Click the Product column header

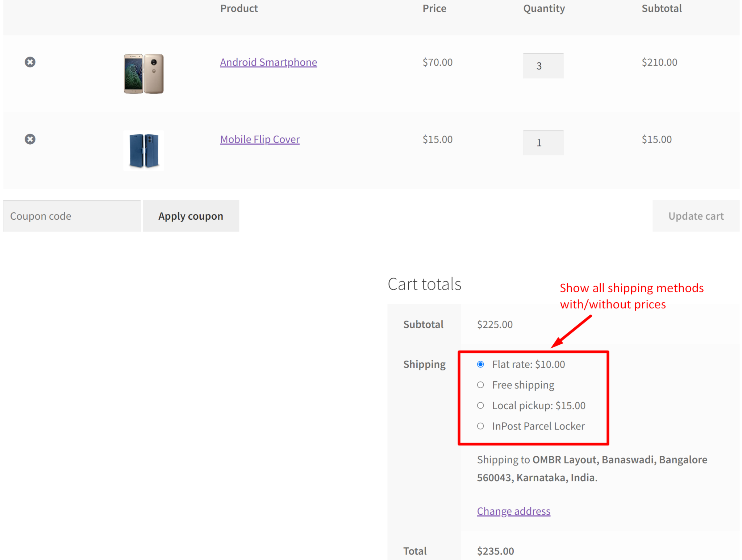[x=239, y=8]
